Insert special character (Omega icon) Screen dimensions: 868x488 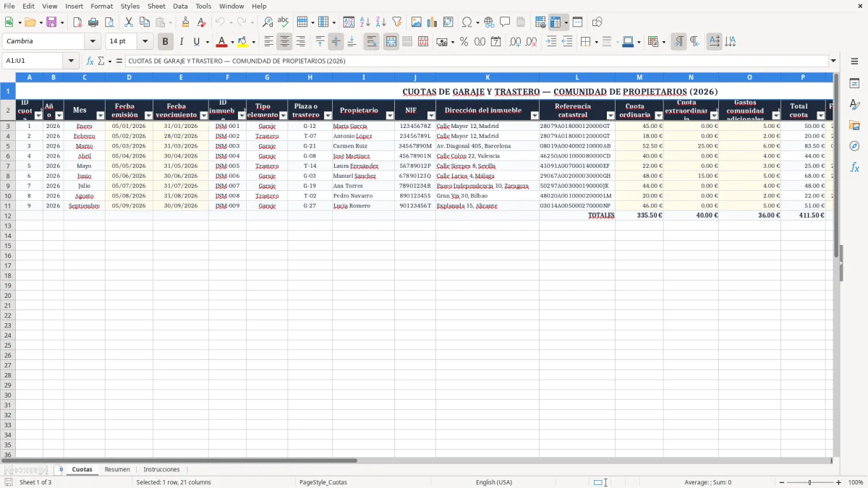pyautogui.click(x=467, y=22)
